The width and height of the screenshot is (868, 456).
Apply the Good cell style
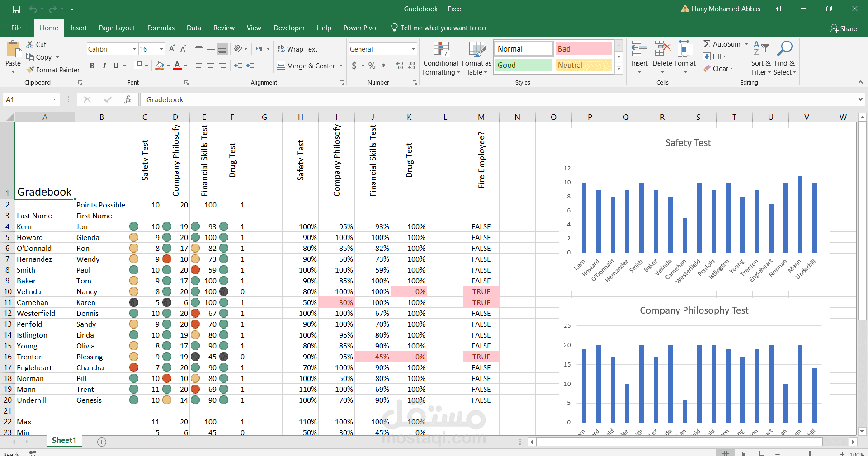pos(523,65)
